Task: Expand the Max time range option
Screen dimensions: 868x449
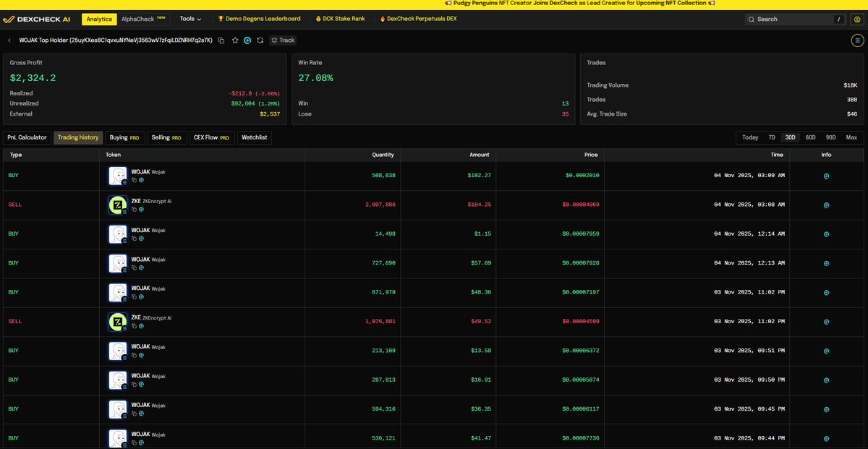Action: (x=851, y=137)
